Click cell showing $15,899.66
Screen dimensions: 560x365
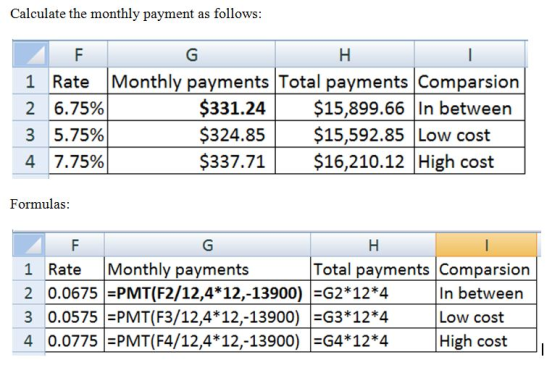tap(345, 108)
